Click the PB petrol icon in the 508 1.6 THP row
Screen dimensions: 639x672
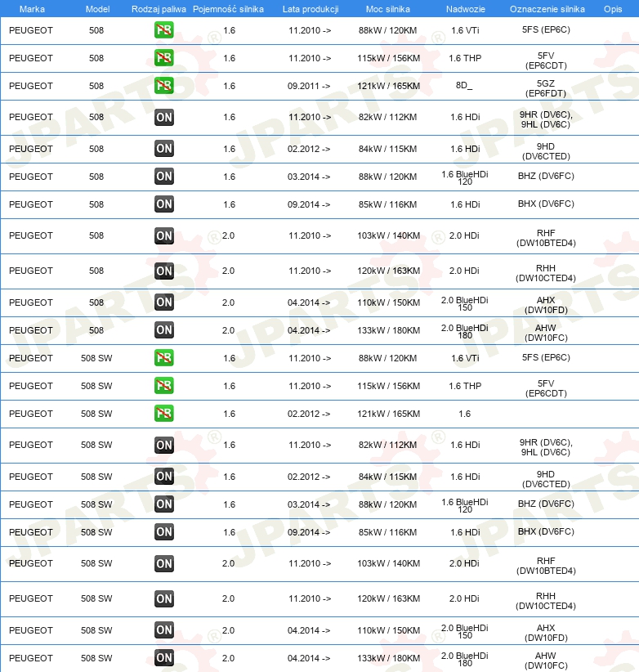(164, 58)
